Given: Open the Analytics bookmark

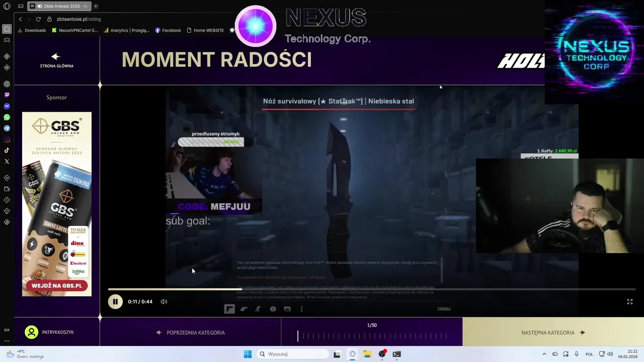Looking at the screenshot, I should click(x=127, y=30).
